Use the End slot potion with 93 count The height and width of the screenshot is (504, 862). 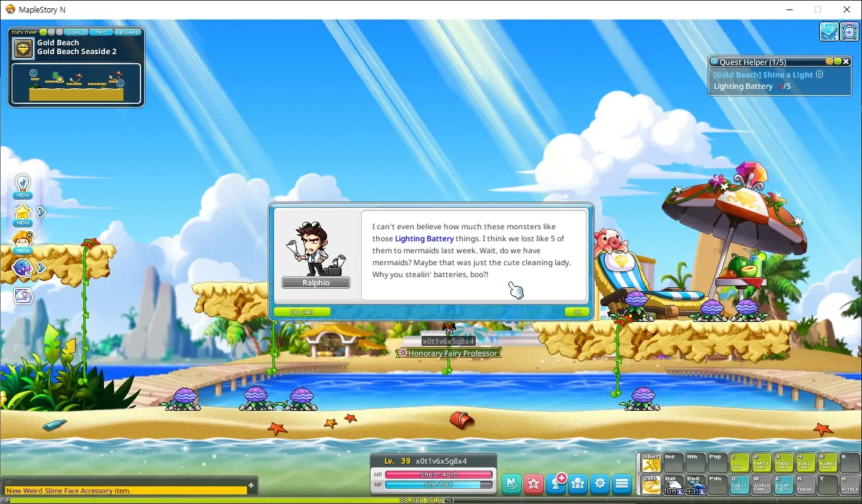click(x=695, y=484)
